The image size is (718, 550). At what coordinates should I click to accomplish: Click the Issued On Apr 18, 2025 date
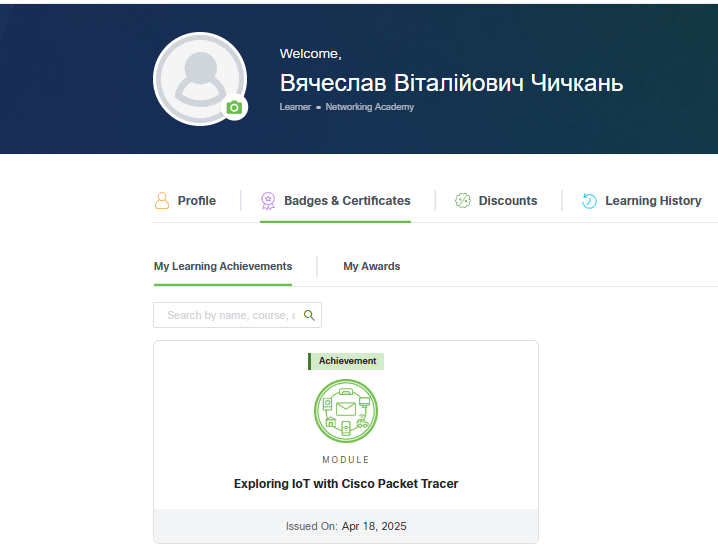[x=346, y=526]
